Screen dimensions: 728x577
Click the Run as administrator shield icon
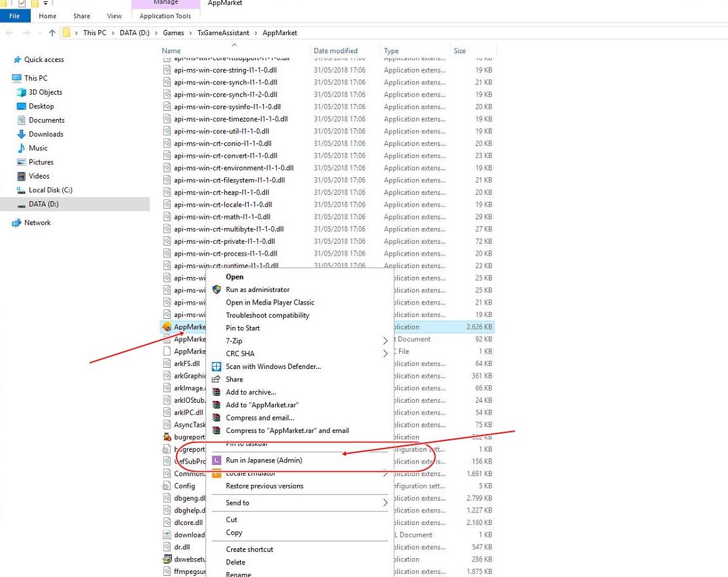click(216, 289)
